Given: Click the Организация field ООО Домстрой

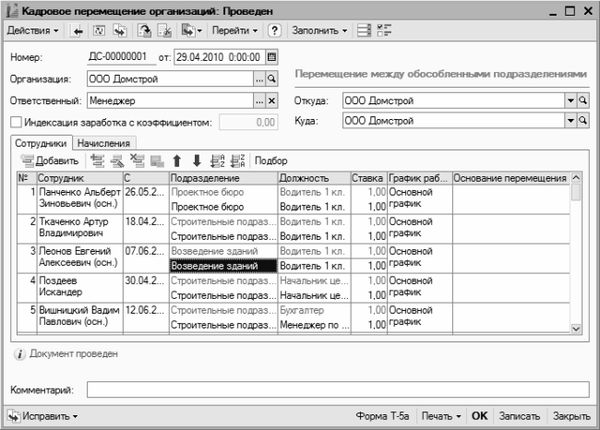Looking at the screenshot, I should [x=170, y=79].
